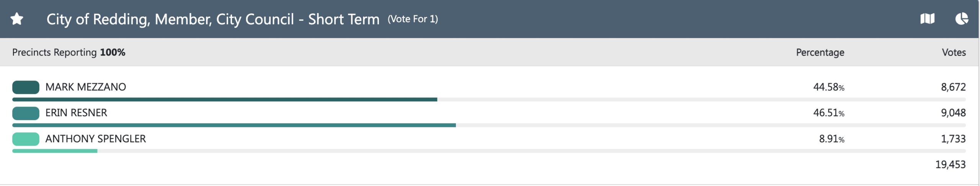The height and width of the screenshot is (186, 980).
Task: Click Erin Resner's teal color swatch
Action: [26, 113]
